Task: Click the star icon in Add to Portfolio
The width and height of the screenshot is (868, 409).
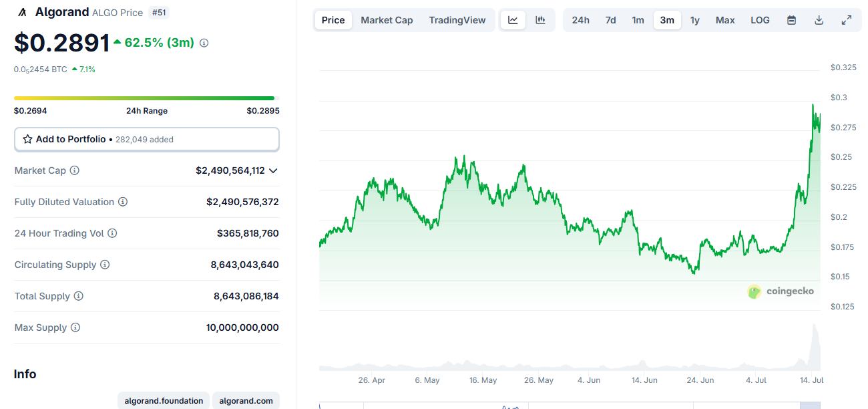Action: (27, 139)
